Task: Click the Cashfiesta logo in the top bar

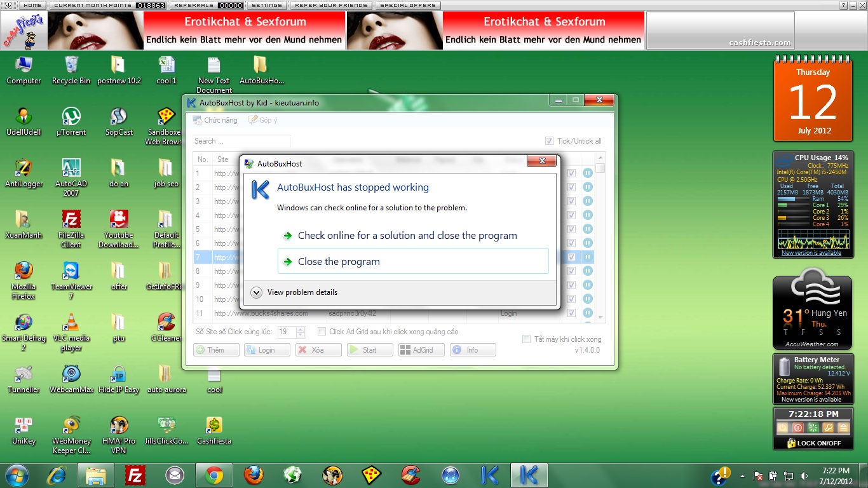Action: [x=24, y=30]
